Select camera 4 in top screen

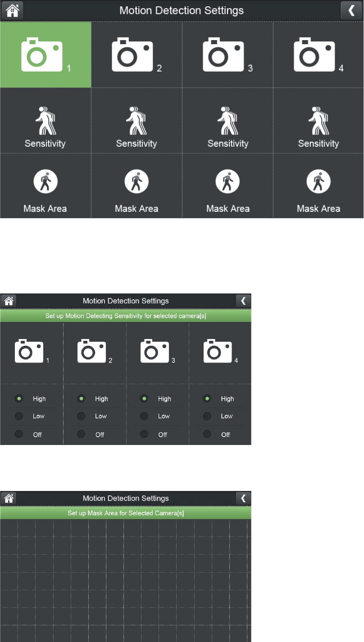[x=318, y=55]
